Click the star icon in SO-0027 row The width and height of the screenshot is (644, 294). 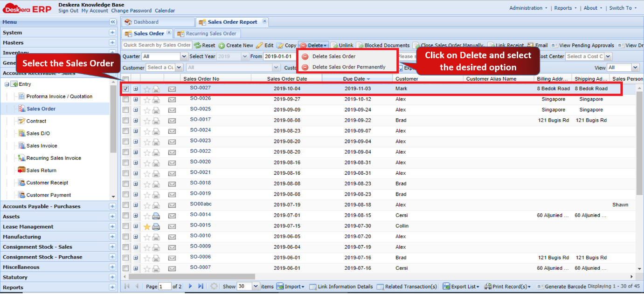[147, 89]
